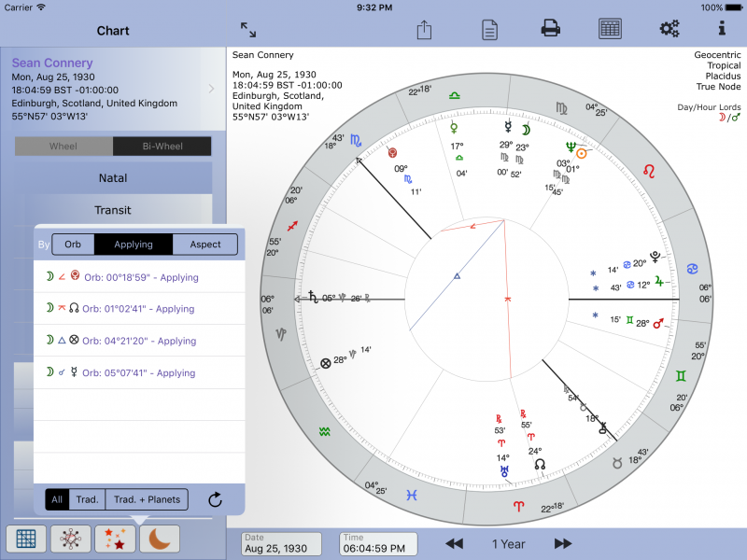Enable the Trad. + Planets filter
The height and width of the screenshot is (560, 747).
(148, 499)
